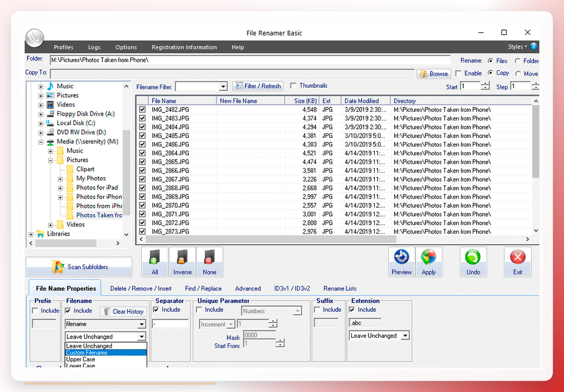Open the Extension Leave Unchanged dropdown
This screenshot has height=392, width=564.
pos(405,336)
